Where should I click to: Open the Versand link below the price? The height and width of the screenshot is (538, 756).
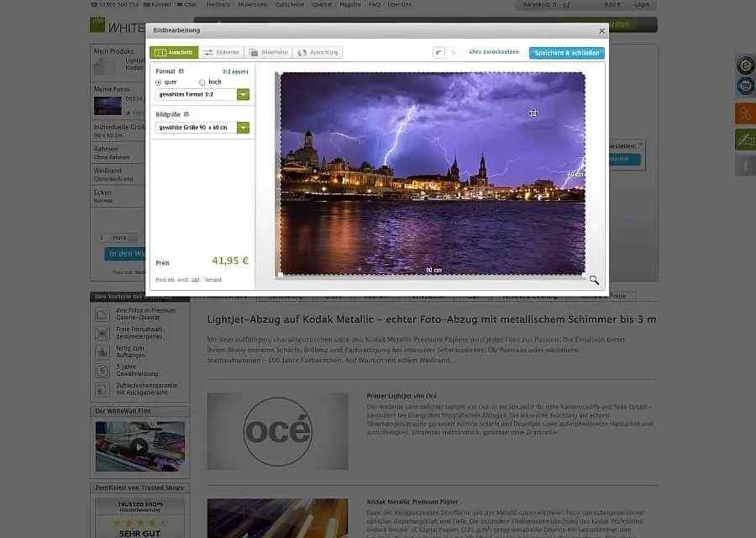pyautogui.click(x=213, y=280)
